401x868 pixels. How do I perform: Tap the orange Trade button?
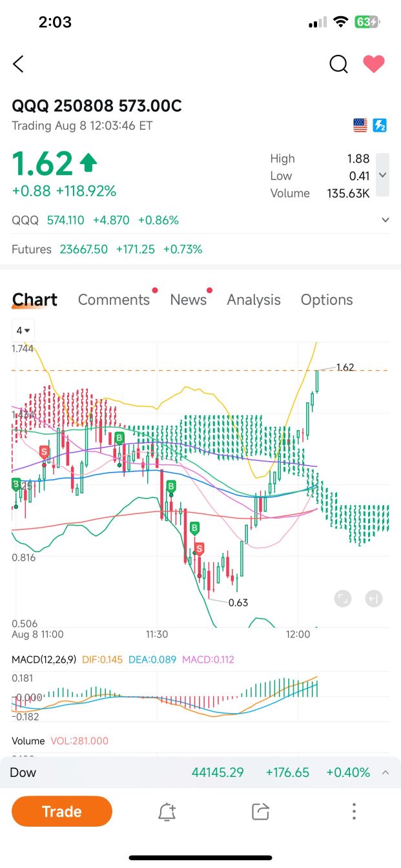pyautogui.click(x=62, y=811)
